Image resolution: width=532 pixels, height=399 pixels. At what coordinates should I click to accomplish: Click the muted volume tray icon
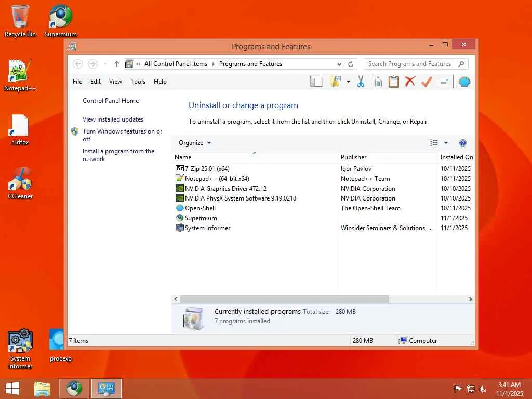[x=483, y=389]
